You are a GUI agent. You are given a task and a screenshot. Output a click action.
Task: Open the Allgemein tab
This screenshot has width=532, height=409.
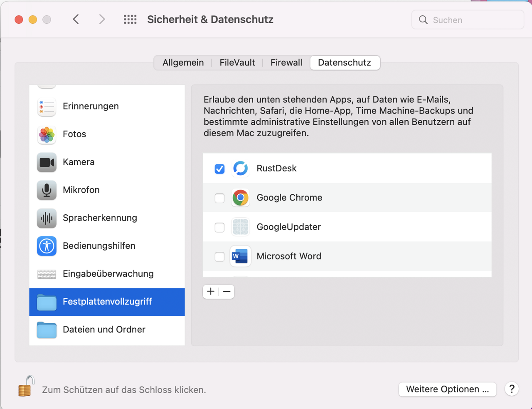[x=183, y=63]
